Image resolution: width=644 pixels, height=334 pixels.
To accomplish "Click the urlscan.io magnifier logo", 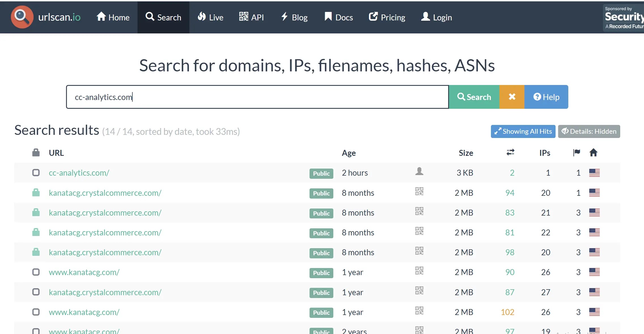I will coord(22,17).
